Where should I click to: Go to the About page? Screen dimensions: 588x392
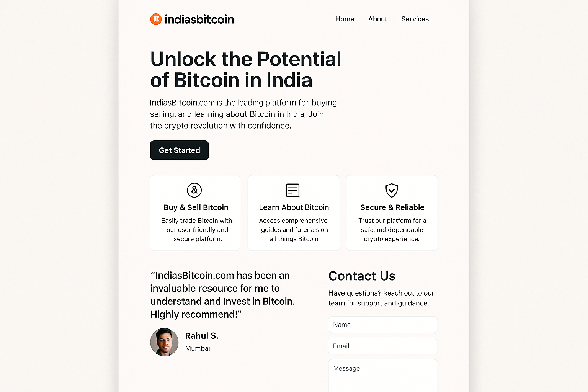pos(377,19)
